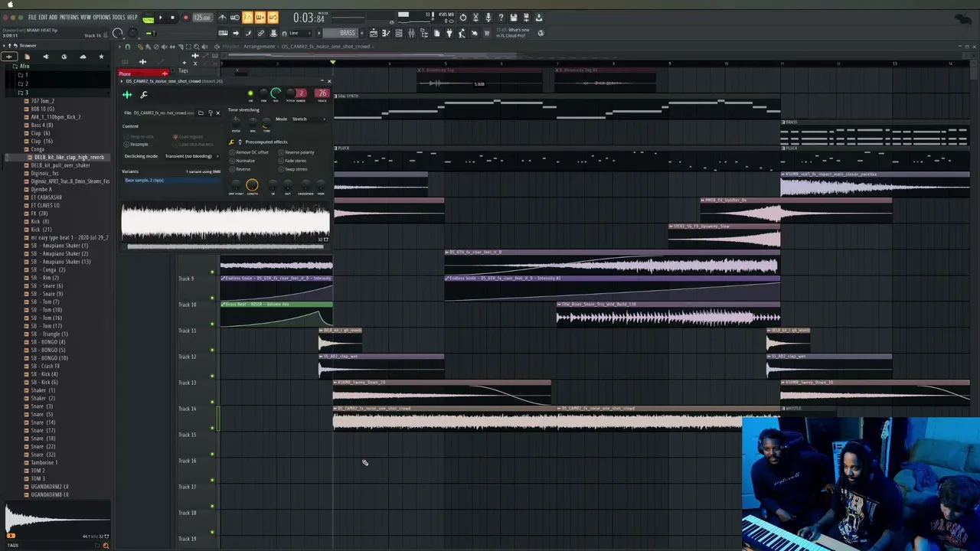Screen dimensions: 980x551
Task: Click the remove sample X icon beside file name
Action: (218, 113)
